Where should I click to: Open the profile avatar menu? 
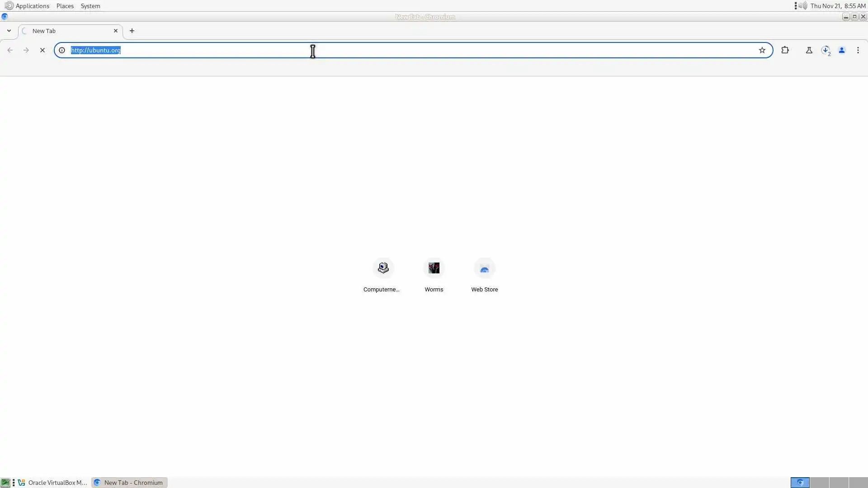842,50
